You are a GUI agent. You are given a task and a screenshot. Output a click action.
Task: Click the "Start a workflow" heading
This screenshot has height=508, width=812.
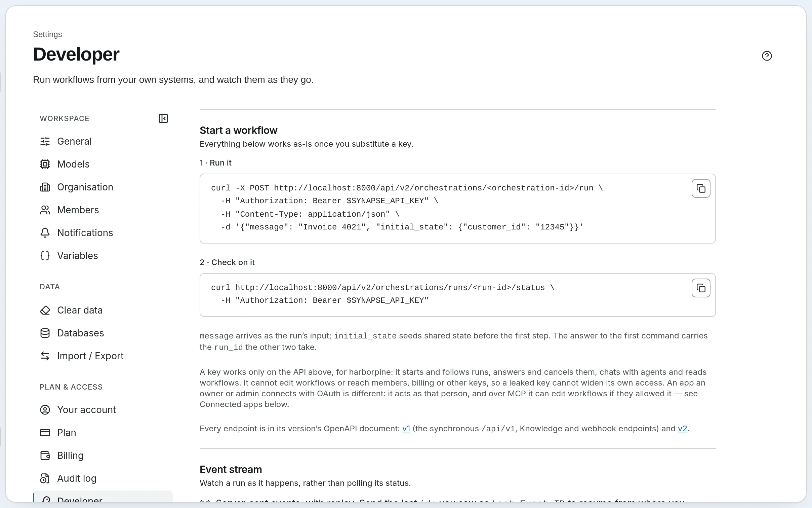pyautogui.click(x=238, y=130)
